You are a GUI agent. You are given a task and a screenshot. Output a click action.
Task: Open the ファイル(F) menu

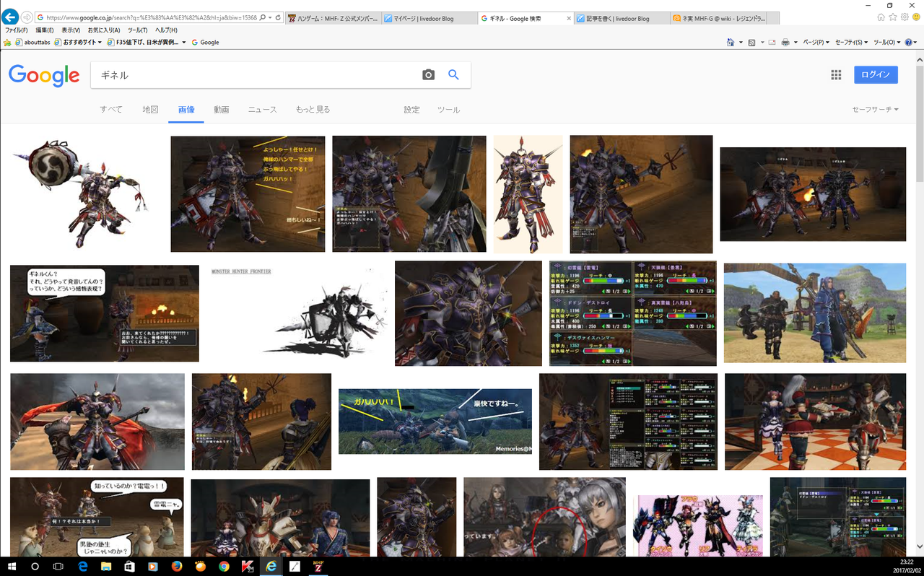coord(15,30)
